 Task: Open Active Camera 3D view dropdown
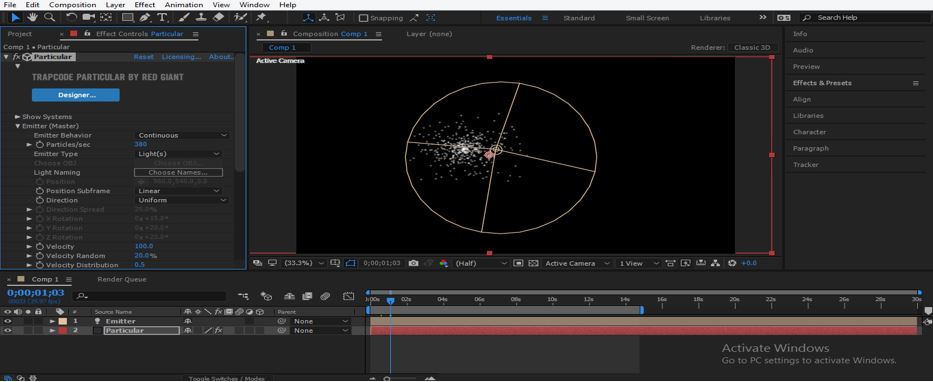pos(577,263)
